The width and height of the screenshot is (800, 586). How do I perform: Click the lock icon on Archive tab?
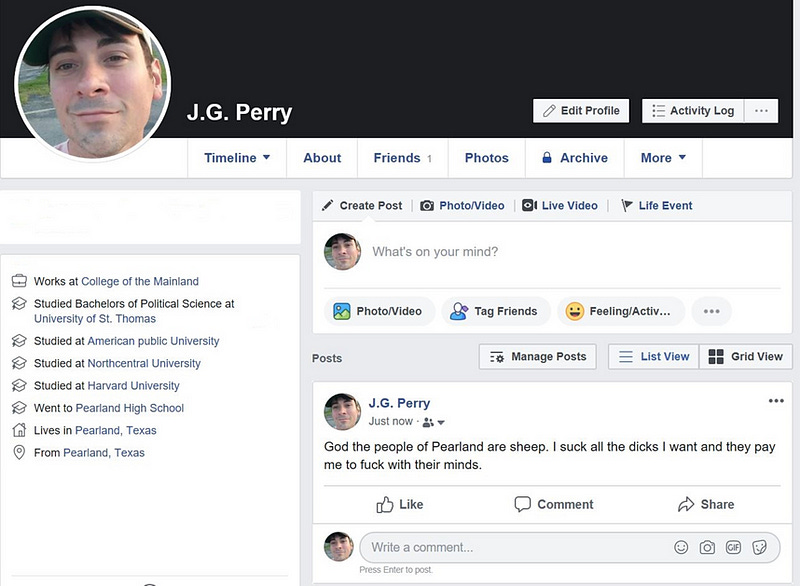tap(546, 157)
